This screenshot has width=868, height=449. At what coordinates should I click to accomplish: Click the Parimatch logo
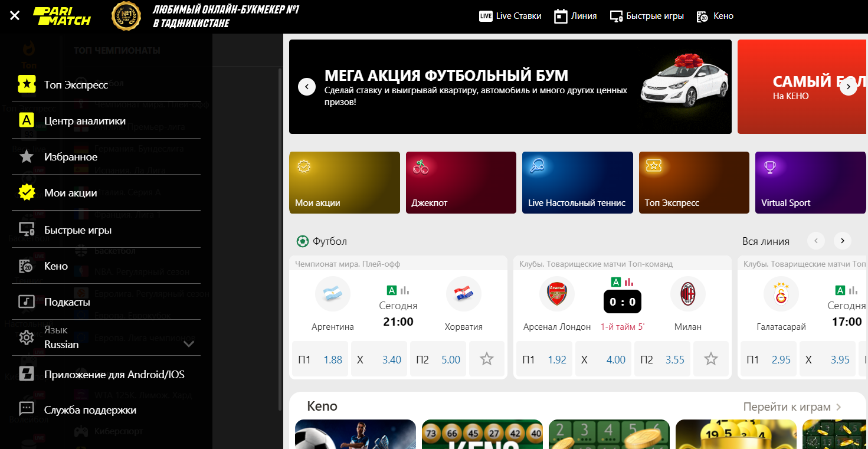tap(61, 16)
